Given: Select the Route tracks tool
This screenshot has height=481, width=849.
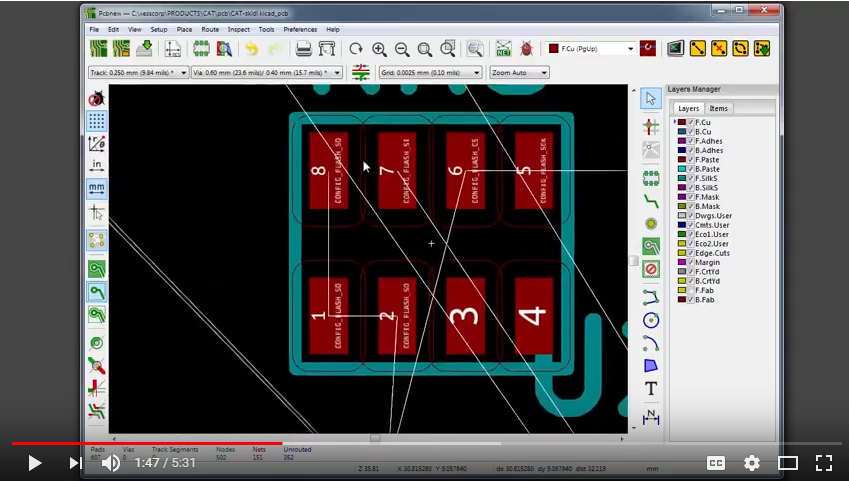Looking at the screenshot, I should 651,202.
